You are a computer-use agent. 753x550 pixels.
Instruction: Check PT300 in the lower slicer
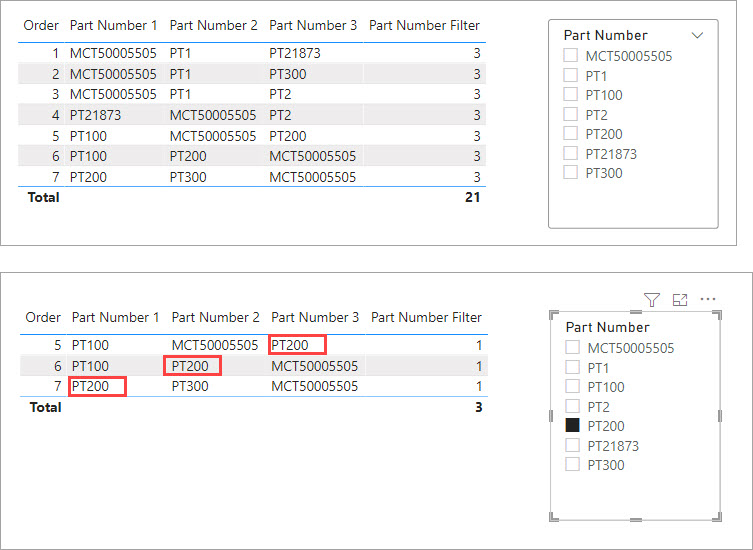[572, 464]
